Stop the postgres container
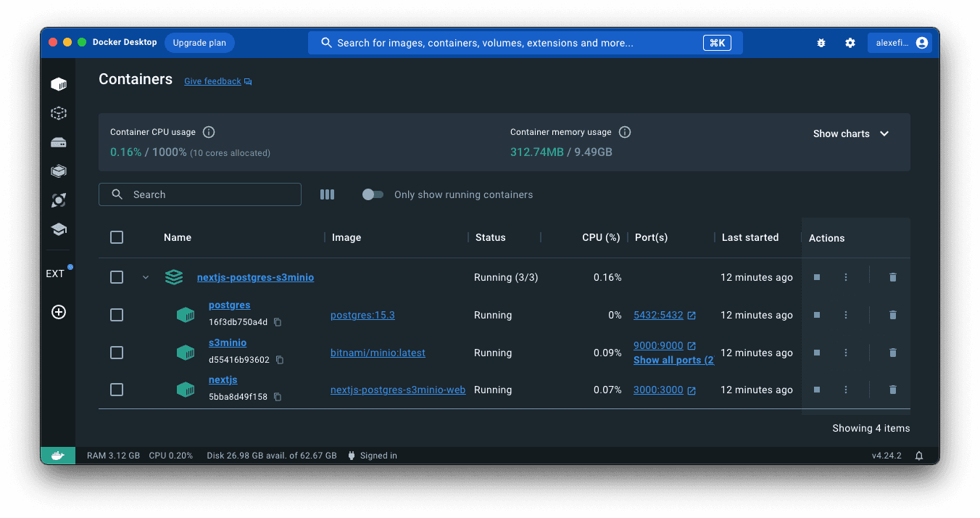 click(817, 315)
